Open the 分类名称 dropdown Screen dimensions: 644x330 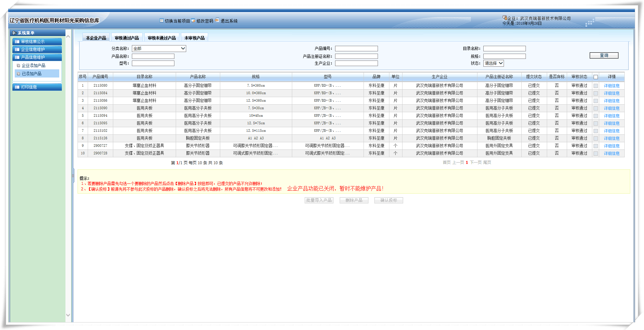click(x=183, y=48)
